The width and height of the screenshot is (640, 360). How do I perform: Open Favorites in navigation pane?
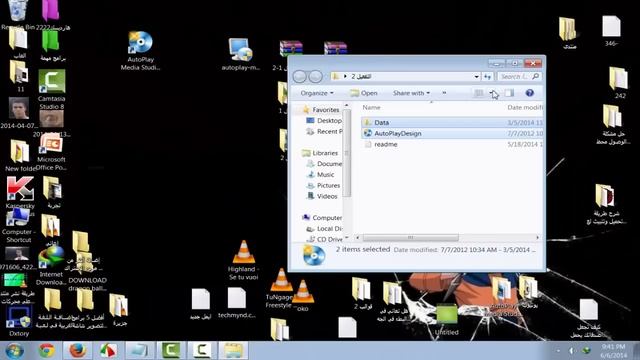click(321, 110)
